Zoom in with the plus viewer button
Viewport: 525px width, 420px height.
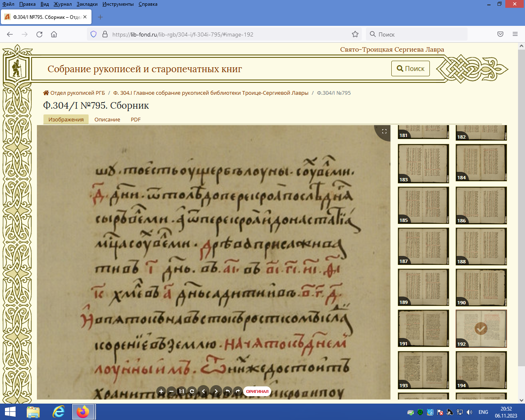click(161, 391)
